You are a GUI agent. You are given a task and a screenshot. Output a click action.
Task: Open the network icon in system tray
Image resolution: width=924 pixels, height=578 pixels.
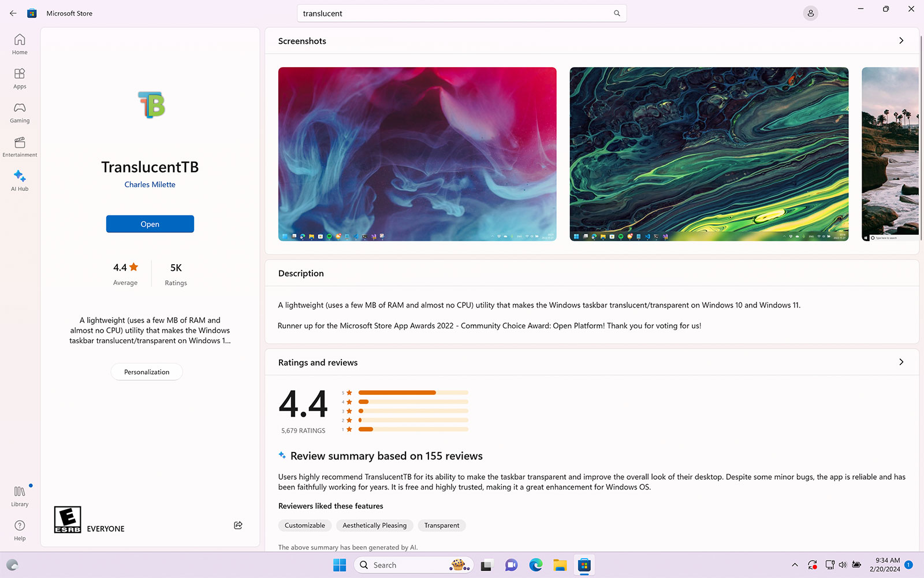tap(830, 565)
